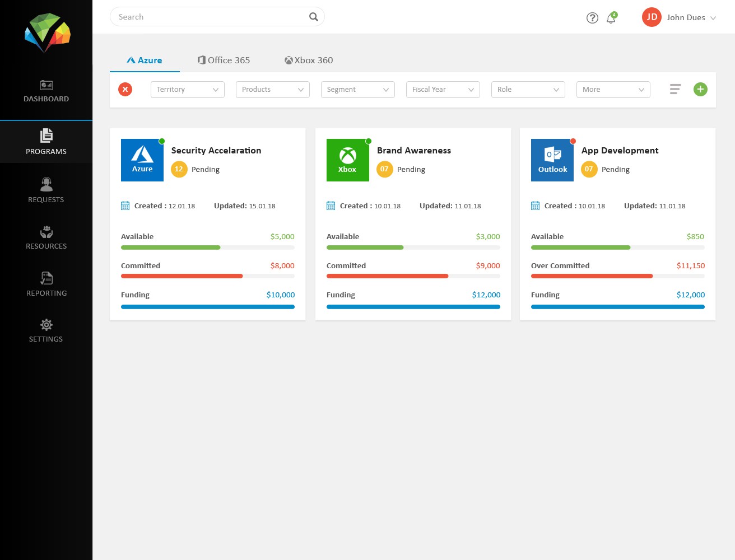Click into the Search input field
This screenshot has height=560, width=735.
(x=210, y=17)
